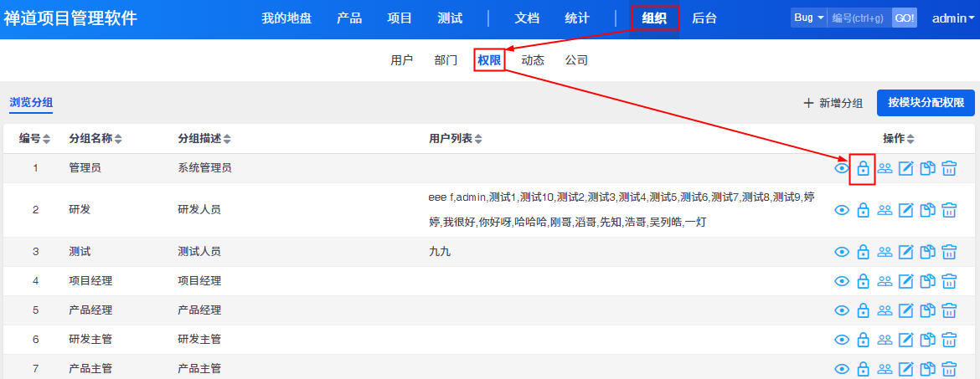The height and width of the screenshot is (379, 980).
Task: Delete the 测试 group
Action: coord(949,252)
